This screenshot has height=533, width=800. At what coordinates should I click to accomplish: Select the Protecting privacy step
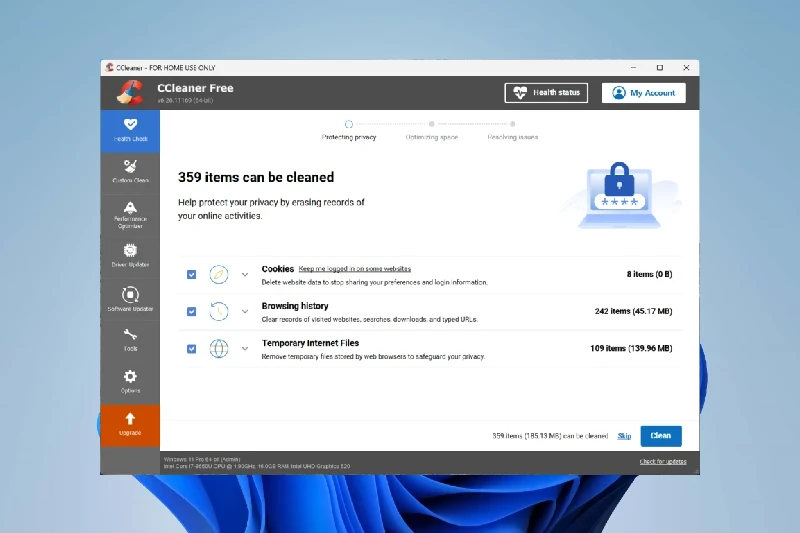pyautogui.click(x=349, y=131)
